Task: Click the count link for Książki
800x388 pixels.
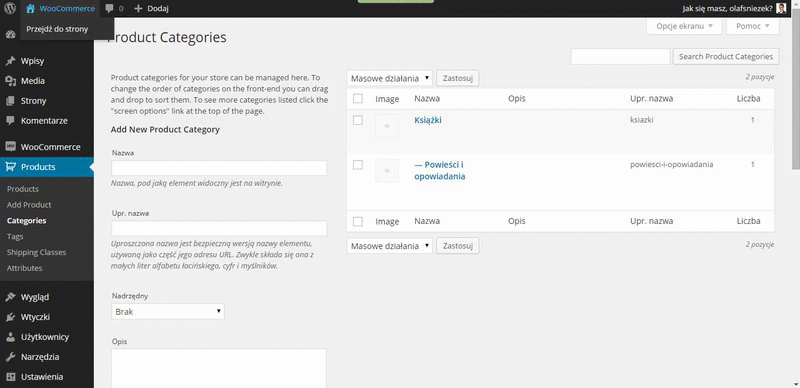Action: point(752,120)
